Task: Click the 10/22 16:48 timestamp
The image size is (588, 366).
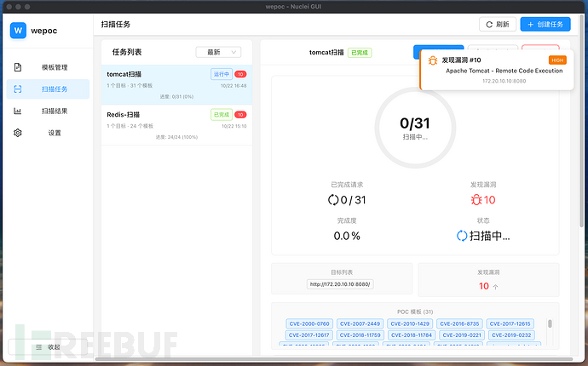Action: pyautogui.click(x=233, y=86)
